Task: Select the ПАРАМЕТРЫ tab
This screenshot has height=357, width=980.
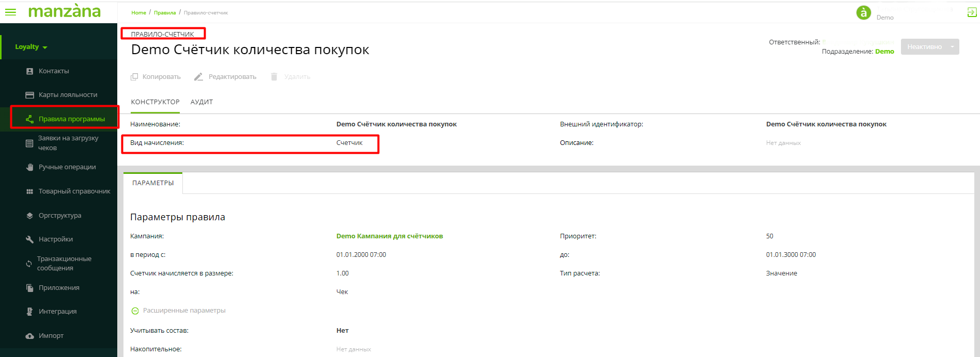Action: (x=153, y=183)
